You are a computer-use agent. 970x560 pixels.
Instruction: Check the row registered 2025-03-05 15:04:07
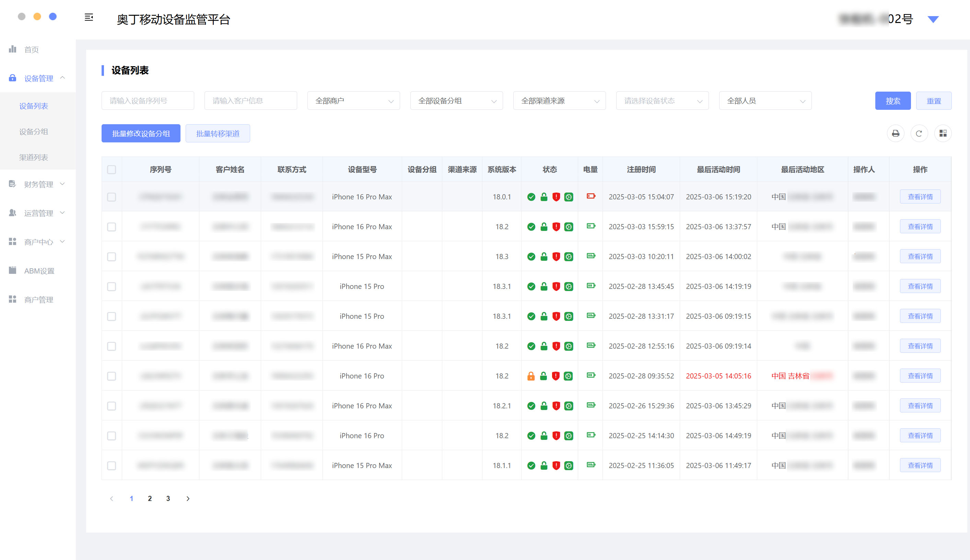tap(112, 197)
